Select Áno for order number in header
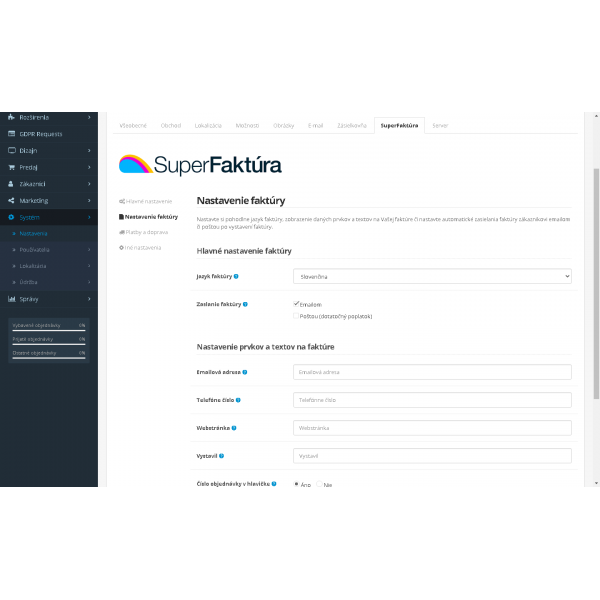Screen dimensions: 600x600 [296, 484]
